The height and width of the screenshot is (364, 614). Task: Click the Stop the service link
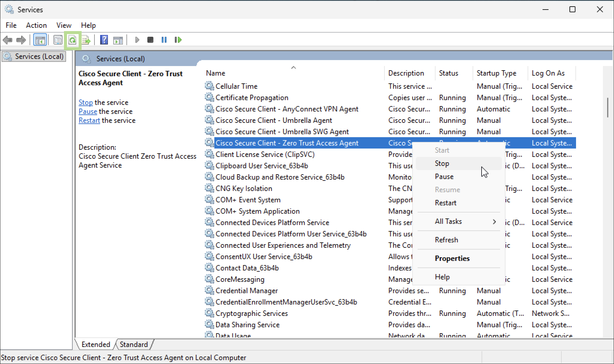tap(85, 103)
